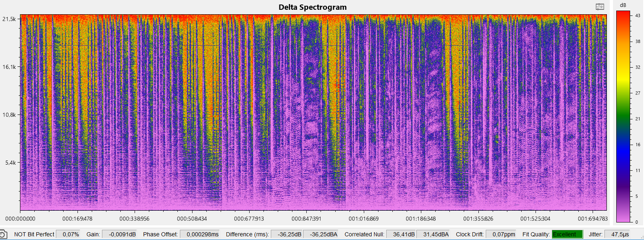The image size is (644, 240).
Task: Click the 000:847:391 time axis label
Action: point(307,219)
